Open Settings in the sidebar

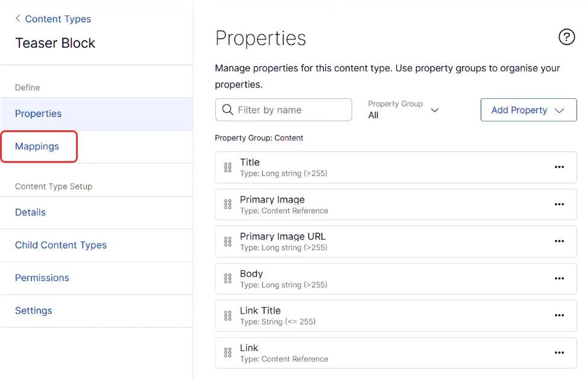pyautogui.click(x=34, y=311)
